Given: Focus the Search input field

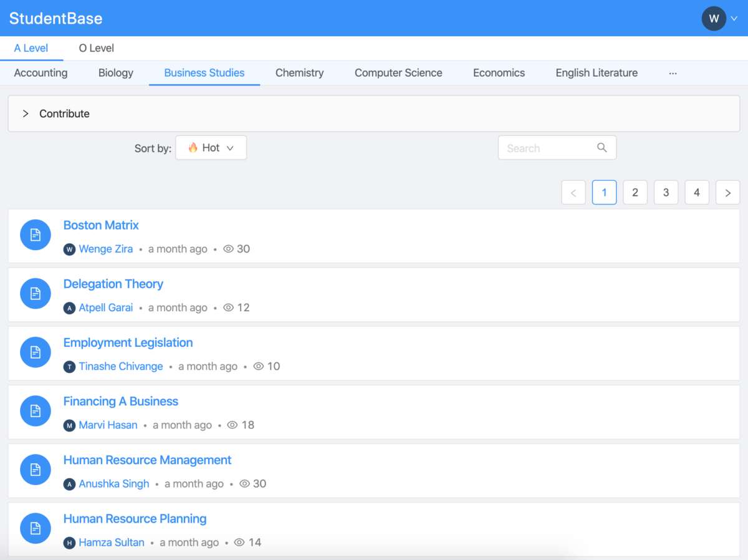Looking at the screenshot, I should point(547,148).
